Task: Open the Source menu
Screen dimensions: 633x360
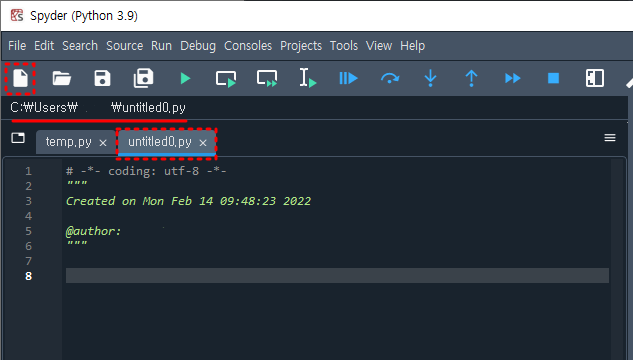Action: [124, 46]
